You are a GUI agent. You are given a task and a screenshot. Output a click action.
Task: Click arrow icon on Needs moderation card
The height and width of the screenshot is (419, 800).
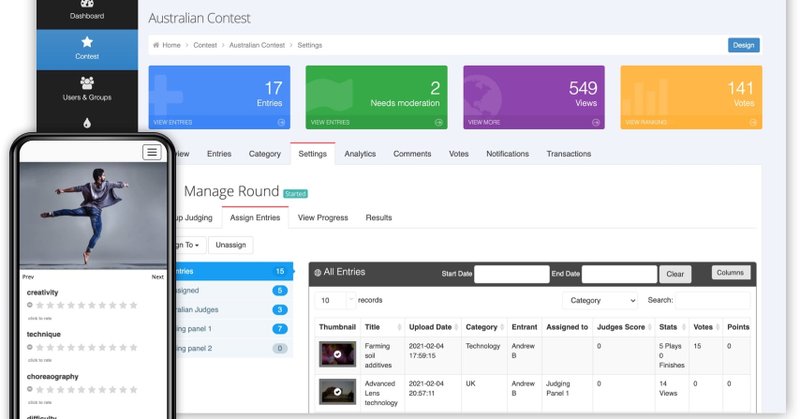click(x=438, y=122)
